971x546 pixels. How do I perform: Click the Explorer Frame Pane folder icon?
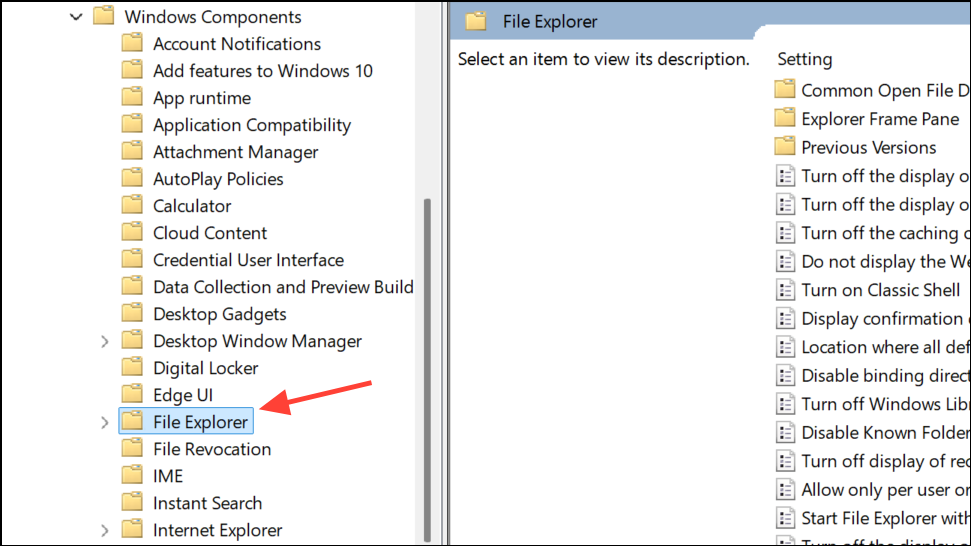tap(785, 119)
